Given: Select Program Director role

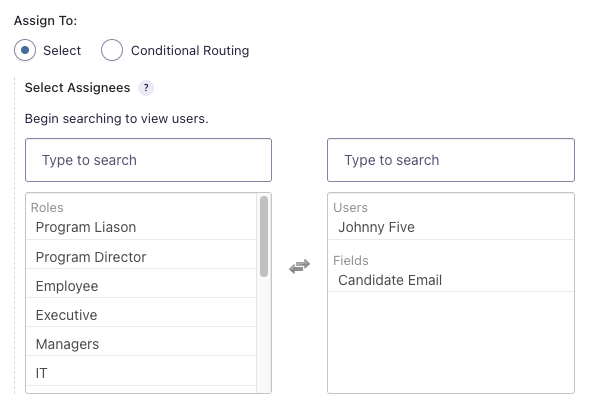Looking at the screenshot, I should pos(91,257).
